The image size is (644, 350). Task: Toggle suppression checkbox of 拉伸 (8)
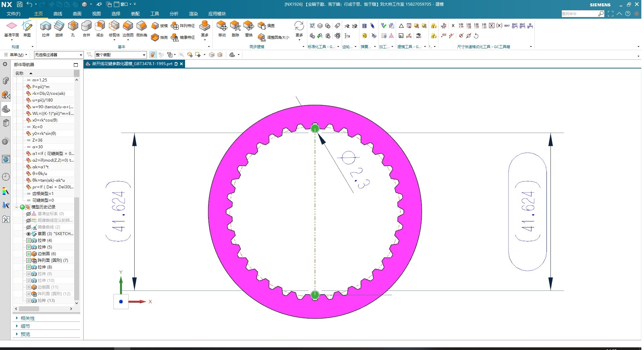29,267
